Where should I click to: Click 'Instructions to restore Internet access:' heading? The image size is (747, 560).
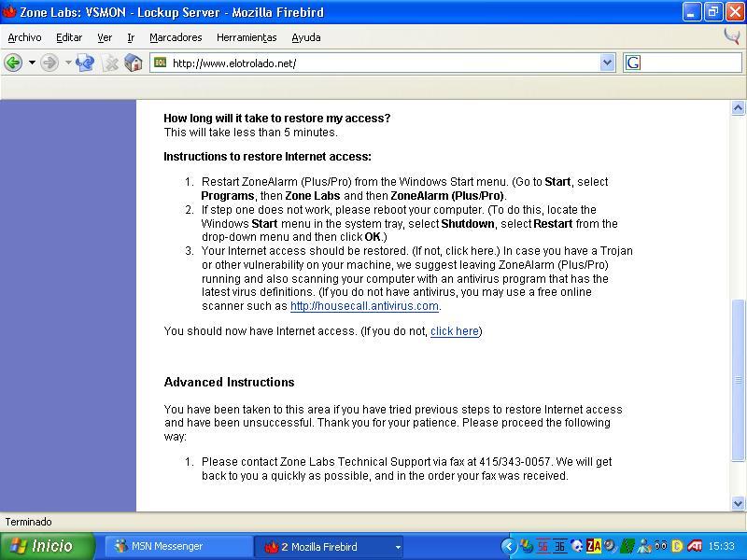(267, 157)
